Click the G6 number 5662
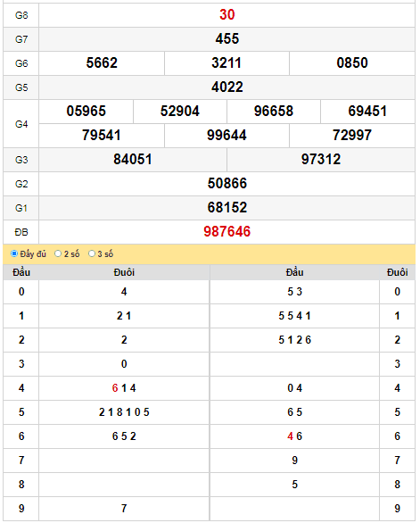 [x=102, y=62]
